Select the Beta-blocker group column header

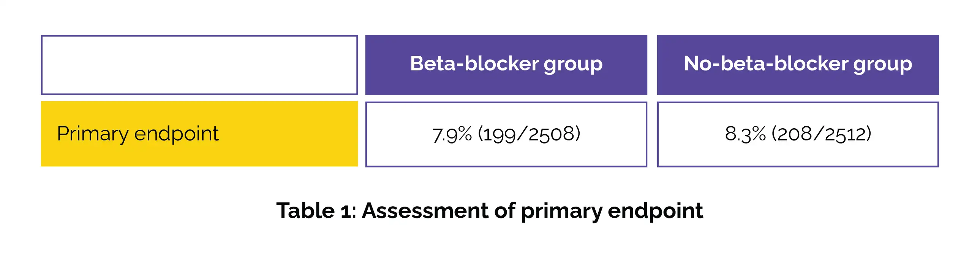[x=506, y=65]
